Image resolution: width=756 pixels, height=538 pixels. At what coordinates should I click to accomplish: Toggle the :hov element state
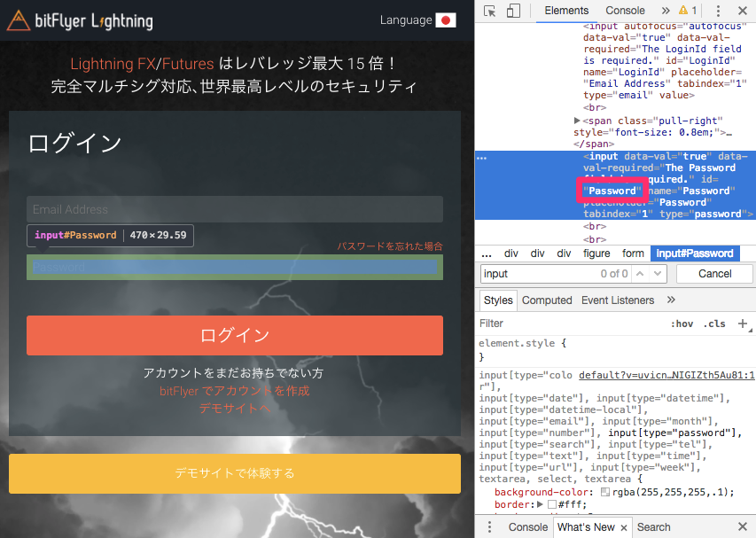point(682,324)
